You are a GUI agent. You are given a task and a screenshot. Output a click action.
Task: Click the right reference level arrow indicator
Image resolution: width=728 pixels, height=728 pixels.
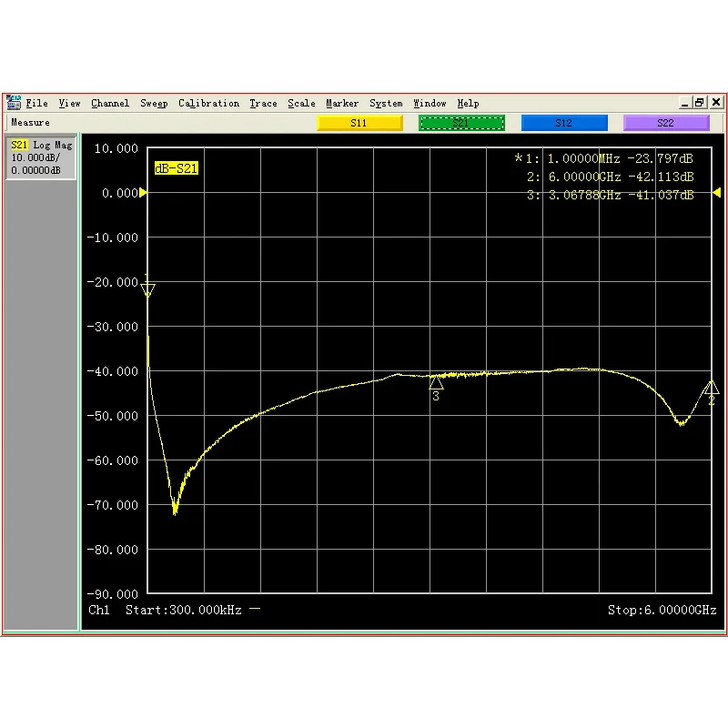(x=717, y=192)
